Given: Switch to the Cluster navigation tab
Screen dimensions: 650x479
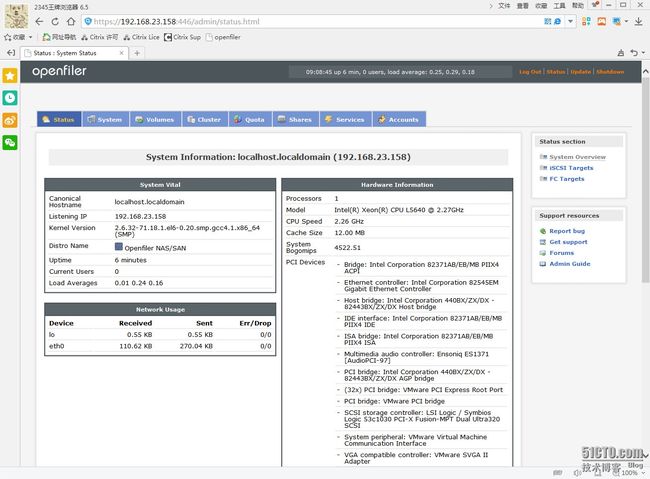Looking at the screenshot, I should pyautogui.click(x=205, y=119).
